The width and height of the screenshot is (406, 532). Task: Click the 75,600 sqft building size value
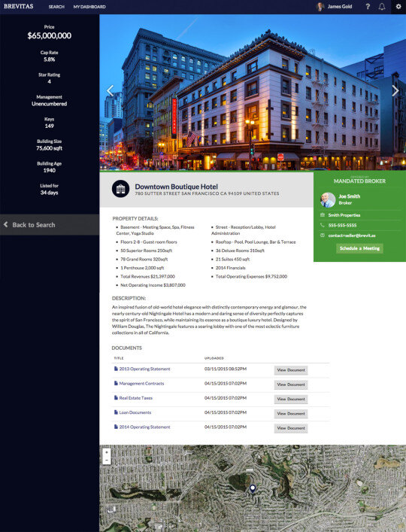(49, 148)
